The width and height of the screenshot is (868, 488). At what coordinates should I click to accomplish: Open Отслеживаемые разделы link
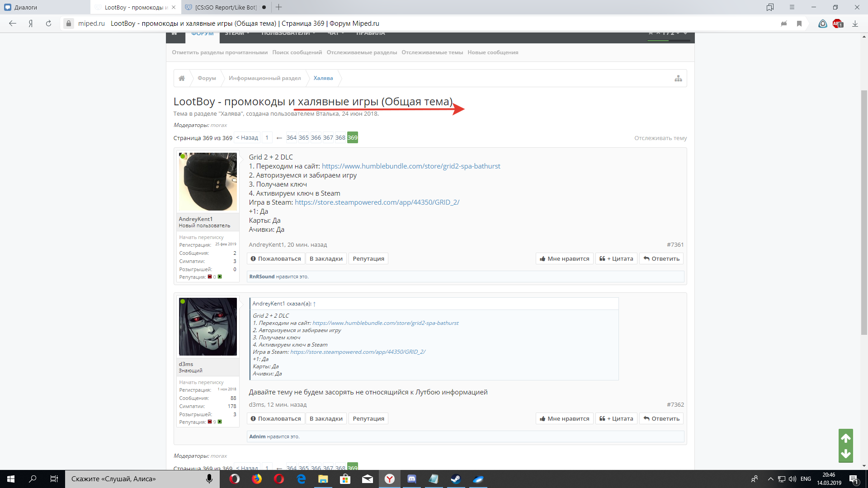[x=362, y=52]
